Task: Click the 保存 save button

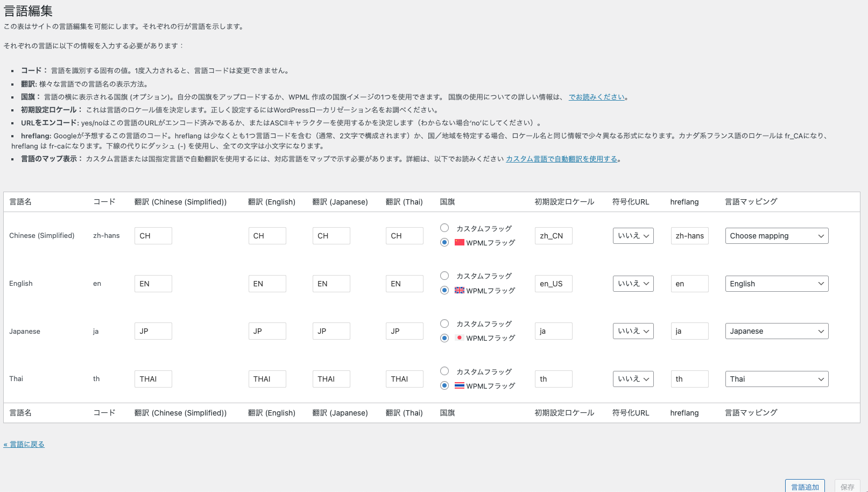Action: pyautogui.click(x=847, y=486)
